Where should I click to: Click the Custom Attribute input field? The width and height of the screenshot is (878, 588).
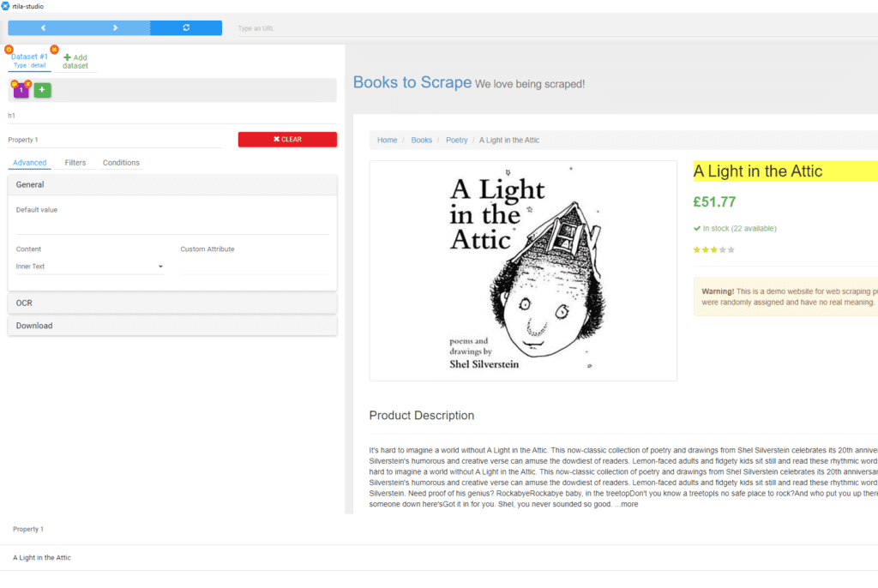tap(255, 267)
